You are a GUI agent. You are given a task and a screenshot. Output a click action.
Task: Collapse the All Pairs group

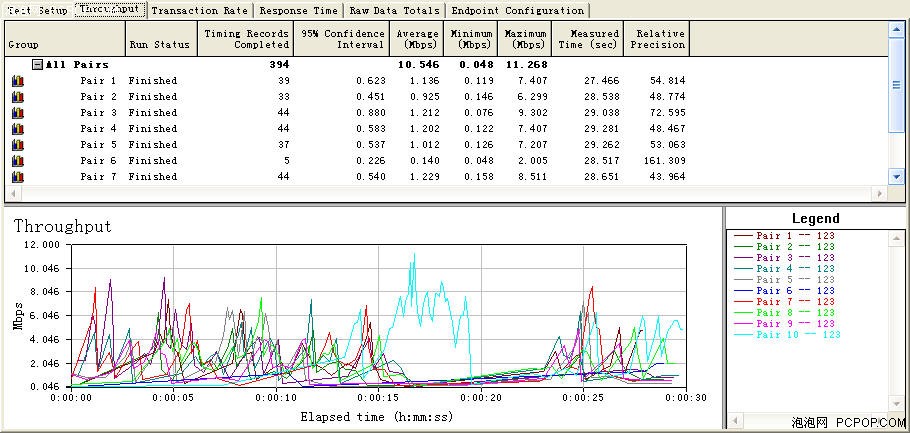[37, 64]
